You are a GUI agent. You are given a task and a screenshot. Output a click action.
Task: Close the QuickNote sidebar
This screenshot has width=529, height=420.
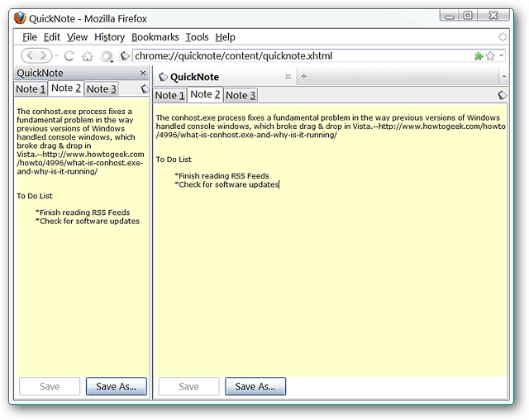[143, 73]
